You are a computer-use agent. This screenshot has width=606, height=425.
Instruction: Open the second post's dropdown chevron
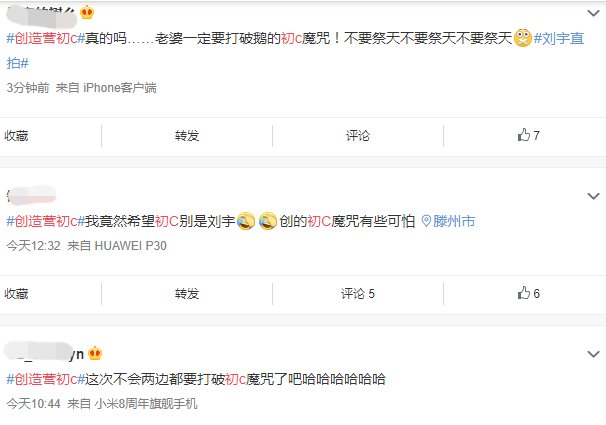click(x=593, y=196)
